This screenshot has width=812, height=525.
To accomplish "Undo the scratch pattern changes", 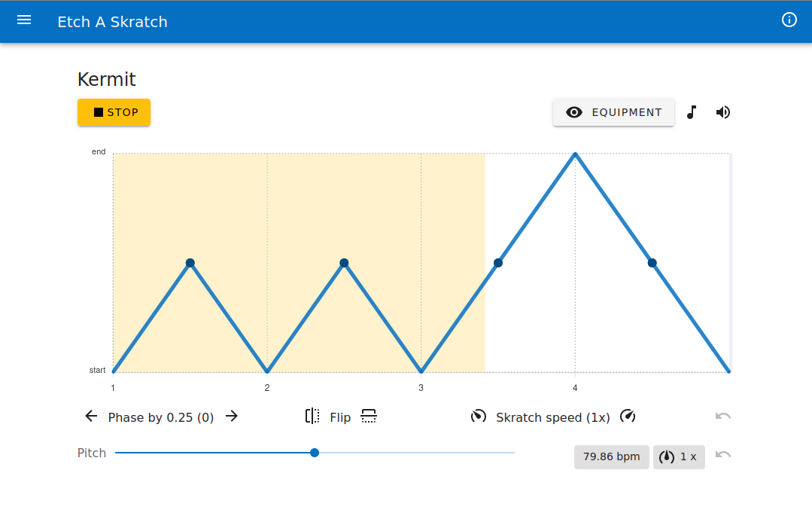I will [x=723, y=417].
